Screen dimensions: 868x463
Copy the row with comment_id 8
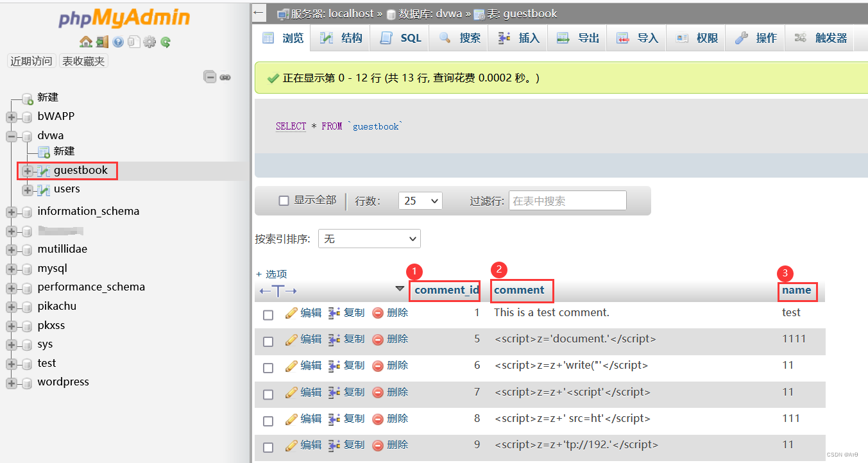pos(346,419)
